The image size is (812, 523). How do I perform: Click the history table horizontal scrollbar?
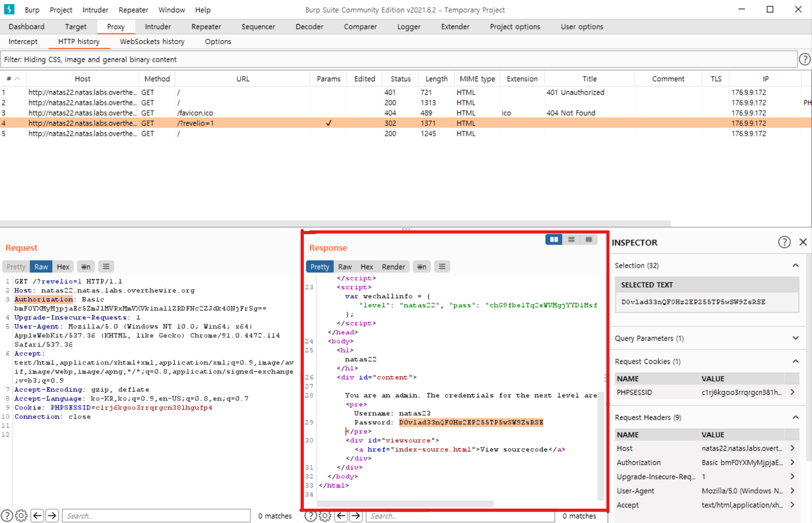click(x=335, y=224)
